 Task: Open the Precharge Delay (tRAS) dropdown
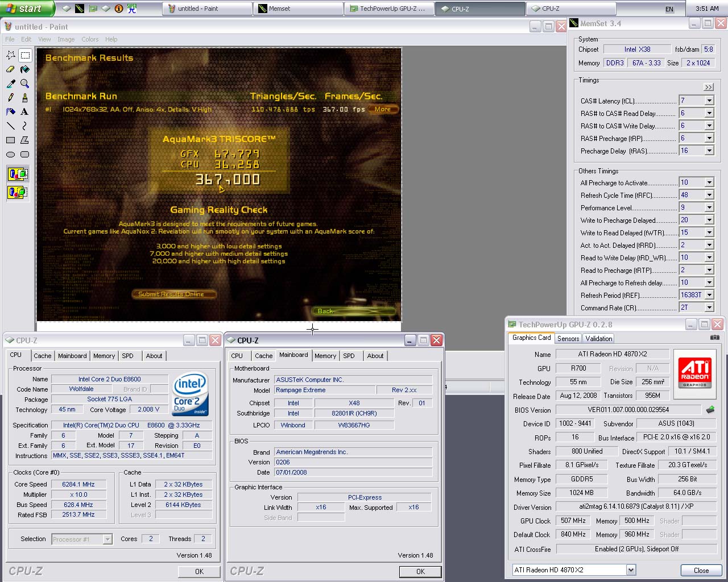pyautogui.click(x=709, y=151)
